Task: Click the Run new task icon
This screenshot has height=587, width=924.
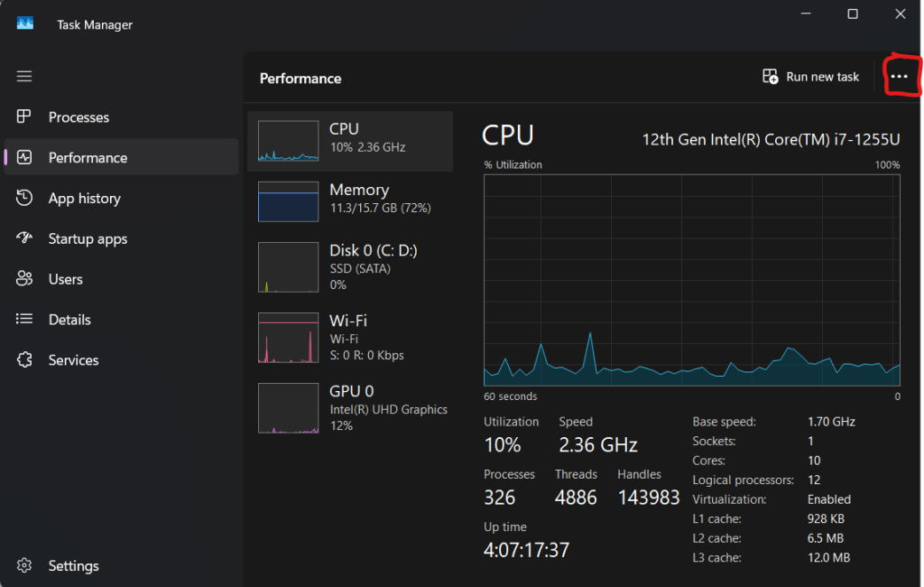Action: (771, 76)
